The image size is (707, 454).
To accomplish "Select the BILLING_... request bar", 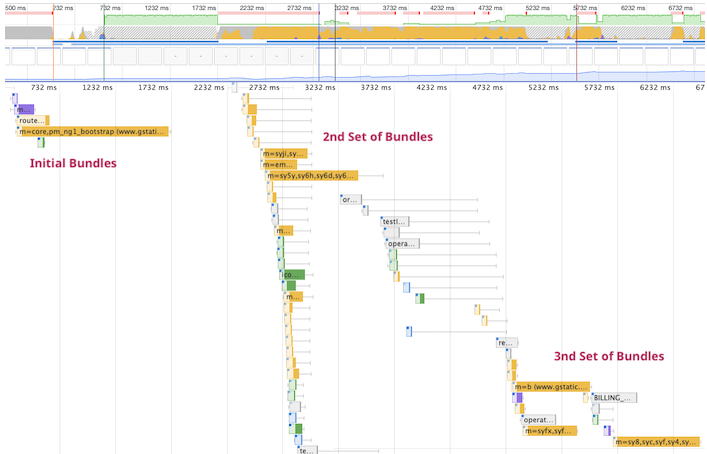I will click(613, 398).
